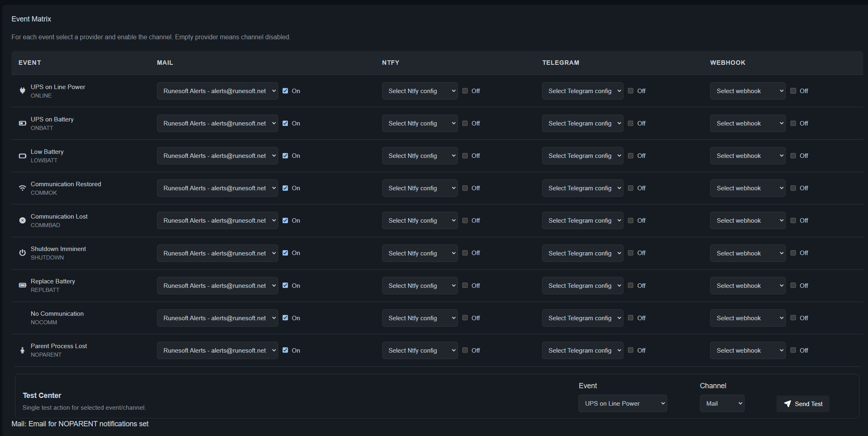Open webhook dropdown for UPS on Line Power
Image resolution: width=868 pixels, height=436 pixels.
(748, 91)
